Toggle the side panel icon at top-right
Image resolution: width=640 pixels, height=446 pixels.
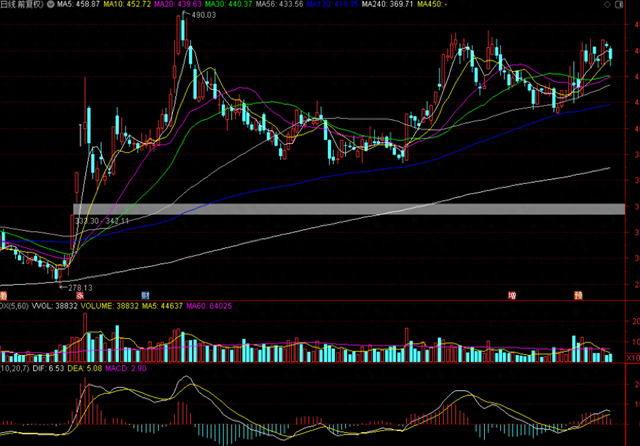[x=619, y=4]
